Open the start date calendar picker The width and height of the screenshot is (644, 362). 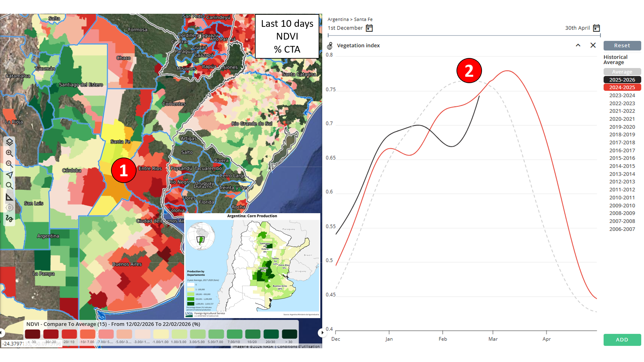(x=369, y=28)
